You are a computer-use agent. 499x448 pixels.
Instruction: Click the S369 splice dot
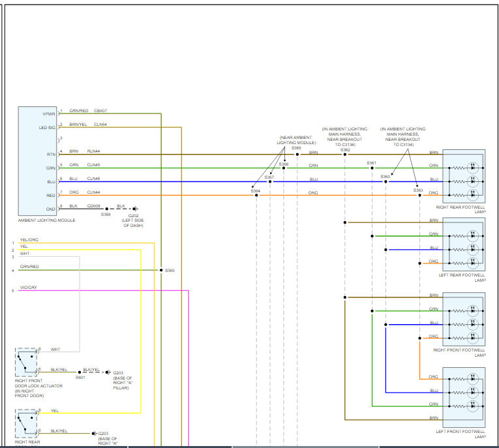tap(160, 270)
